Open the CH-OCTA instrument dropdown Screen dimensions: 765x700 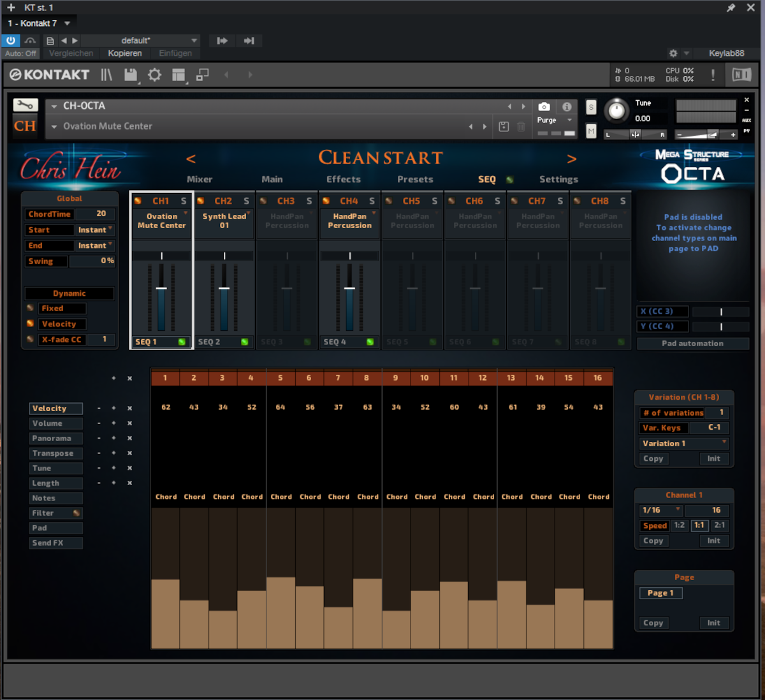tap(54, 106)
